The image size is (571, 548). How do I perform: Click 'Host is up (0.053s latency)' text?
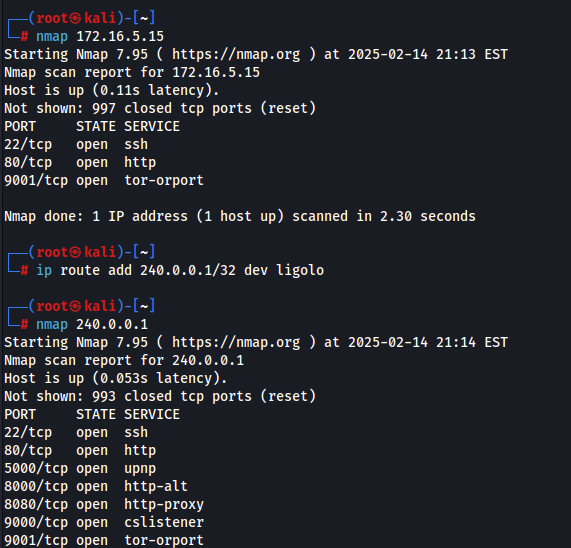click(115, 378)
